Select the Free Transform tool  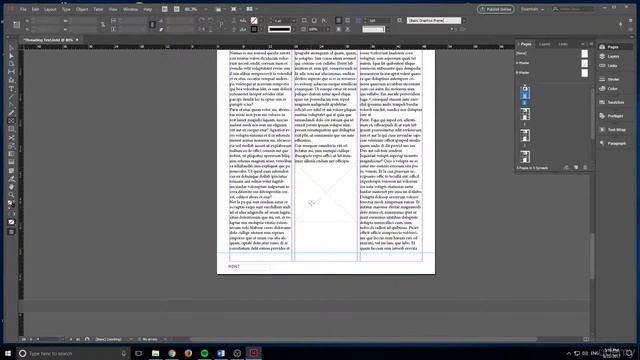point(11,146)
